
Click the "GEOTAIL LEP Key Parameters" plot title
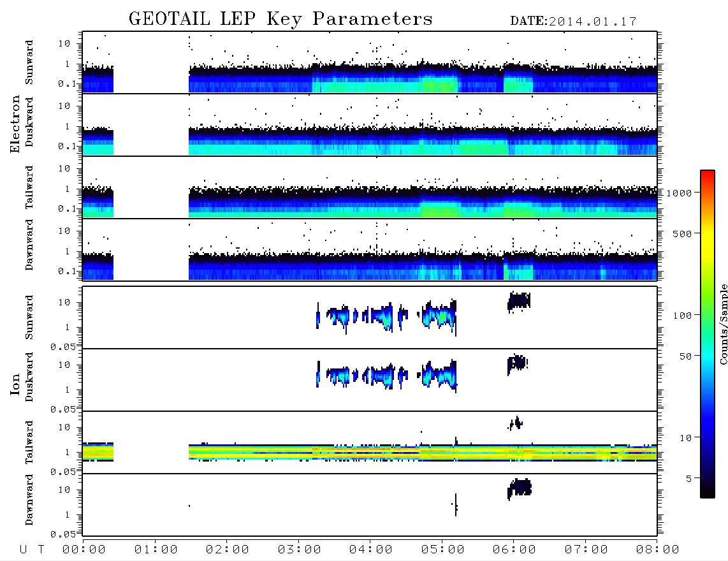tap(280, 19)
